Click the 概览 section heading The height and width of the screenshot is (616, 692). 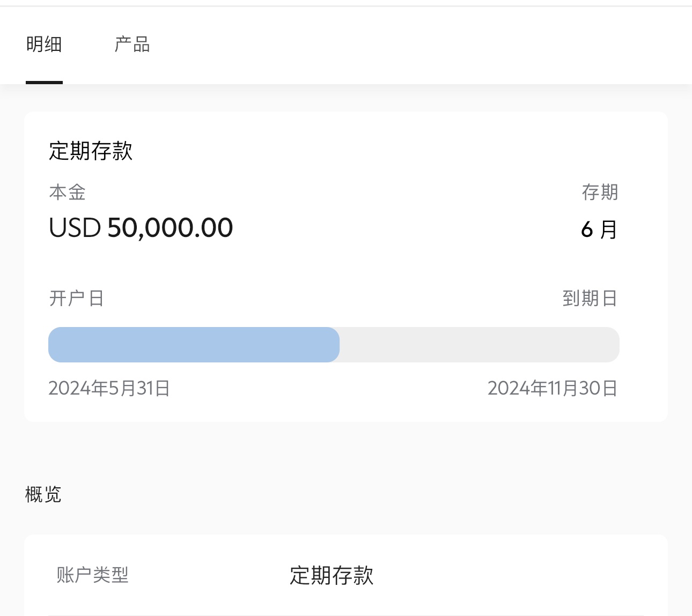click(43, 494)
